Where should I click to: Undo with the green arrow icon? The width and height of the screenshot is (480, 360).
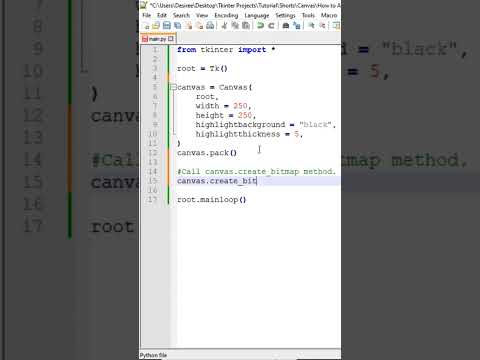point(260,26)
